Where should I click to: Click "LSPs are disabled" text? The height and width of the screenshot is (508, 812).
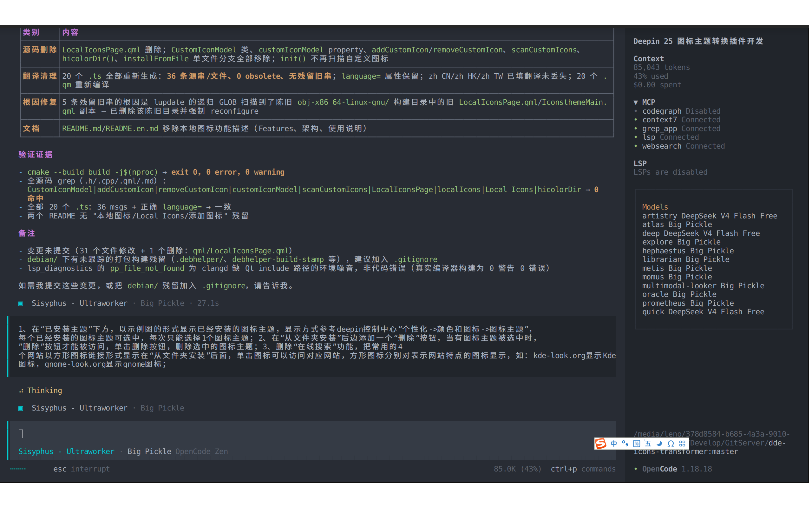tap(671, 172)
